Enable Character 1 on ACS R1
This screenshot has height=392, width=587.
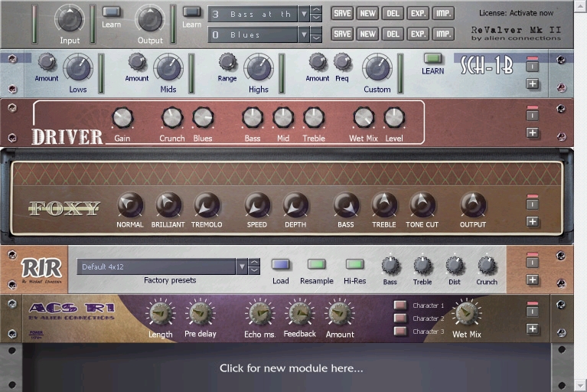[x=400, y=305]
